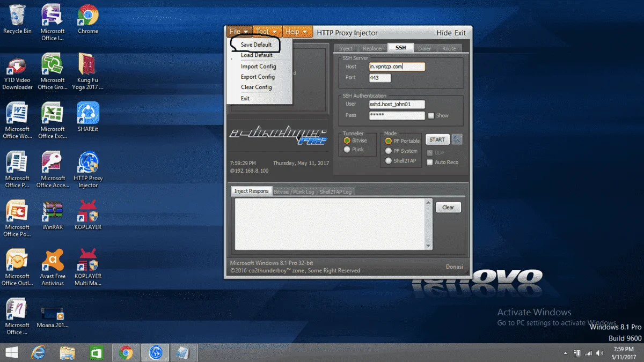Expand the Help menu dropdown
644x362 pixels.
[x=297, y=32]
